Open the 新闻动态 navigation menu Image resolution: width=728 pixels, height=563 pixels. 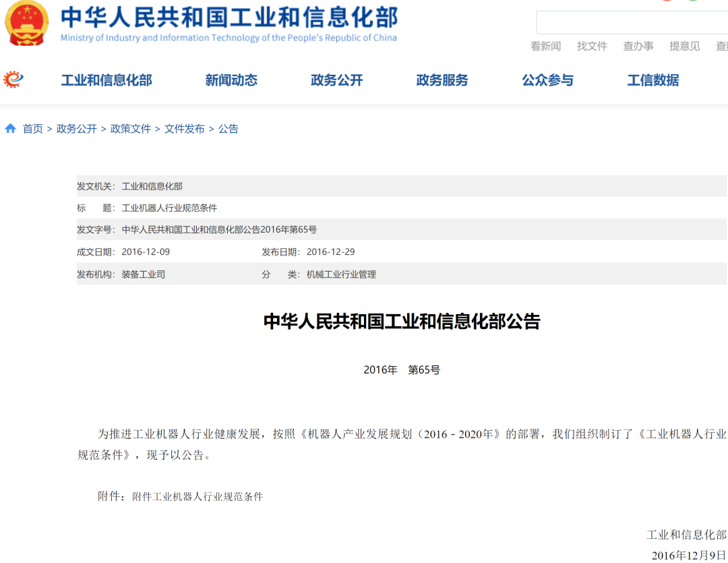click(231, 80)
